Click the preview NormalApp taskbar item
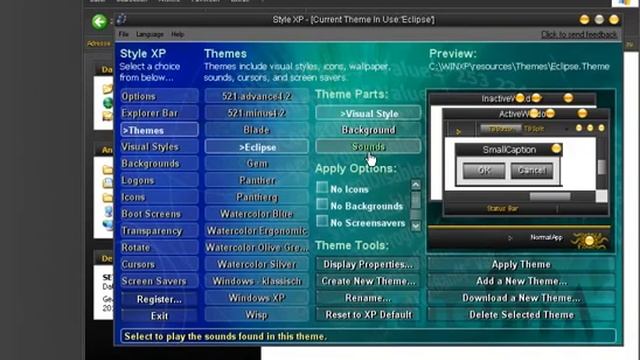This screenshot has width=640, height=360. 546,237
